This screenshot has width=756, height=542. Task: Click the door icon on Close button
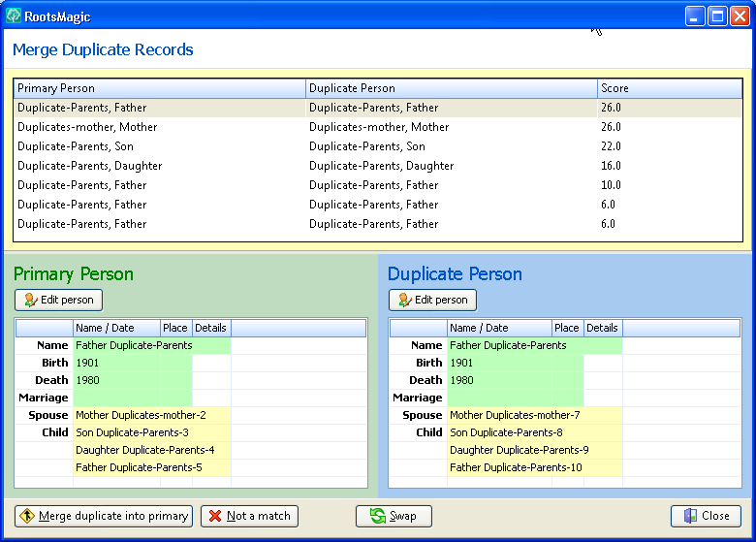tap(690, 516)
